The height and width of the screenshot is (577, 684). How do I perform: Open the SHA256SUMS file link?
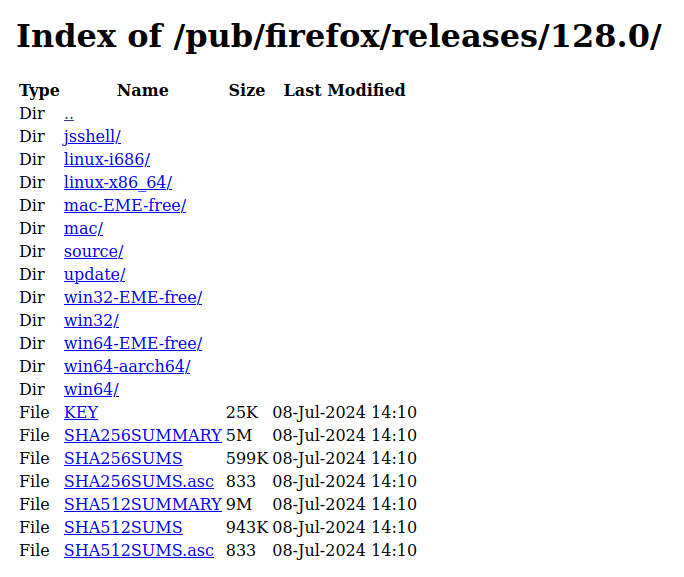pos(123,458)
